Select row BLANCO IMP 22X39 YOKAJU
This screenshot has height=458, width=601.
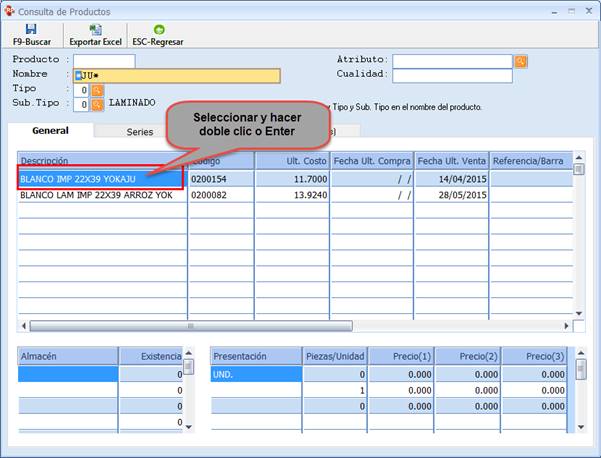coord(100,179)
